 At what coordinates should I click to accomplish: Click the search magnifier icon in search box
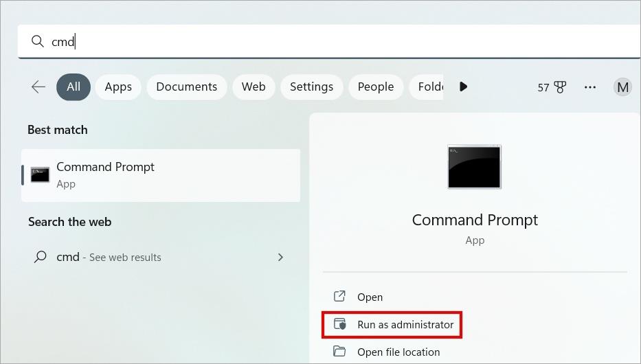click(x=38, y=41)
